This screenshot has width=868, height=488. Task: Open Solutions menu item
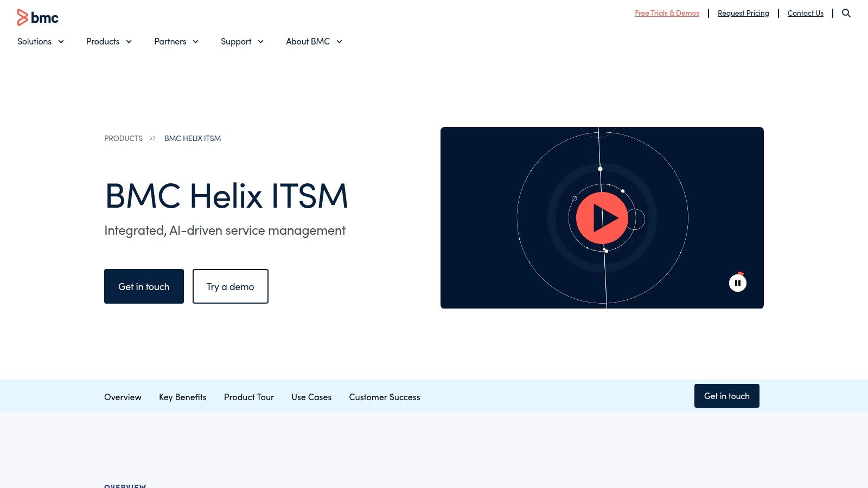pyautogui.click(x=34, y=42)
